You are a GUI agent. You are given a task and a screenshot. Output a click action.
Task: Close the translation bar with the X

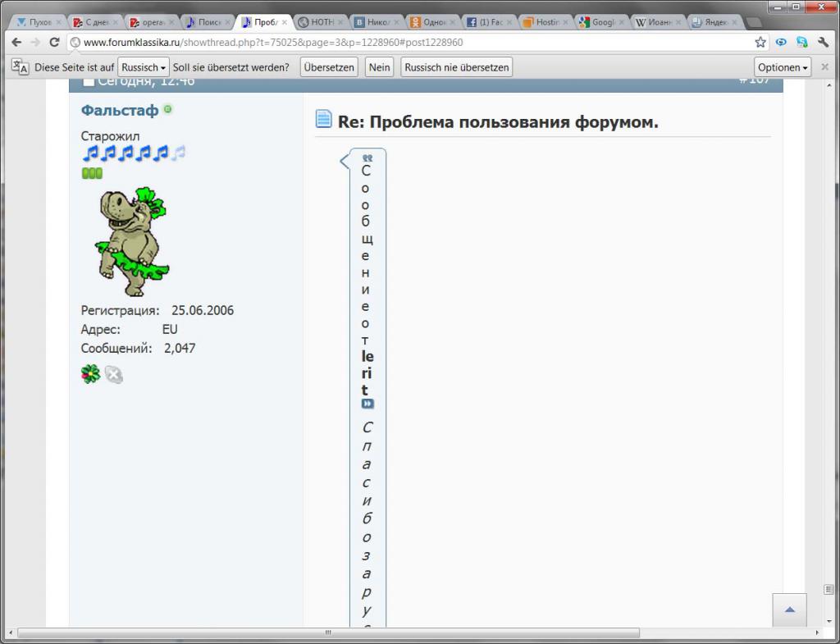click(824, 67)
